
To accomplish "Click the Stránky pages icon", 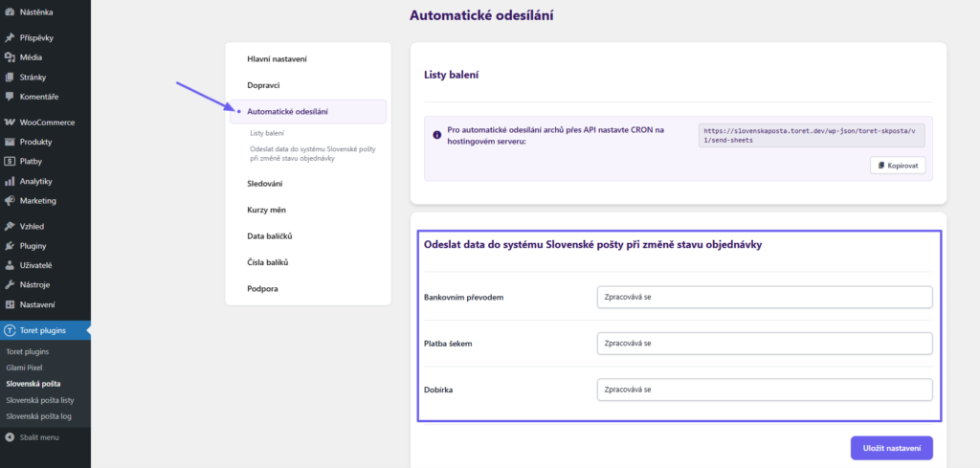I will (x=10, y=78).
